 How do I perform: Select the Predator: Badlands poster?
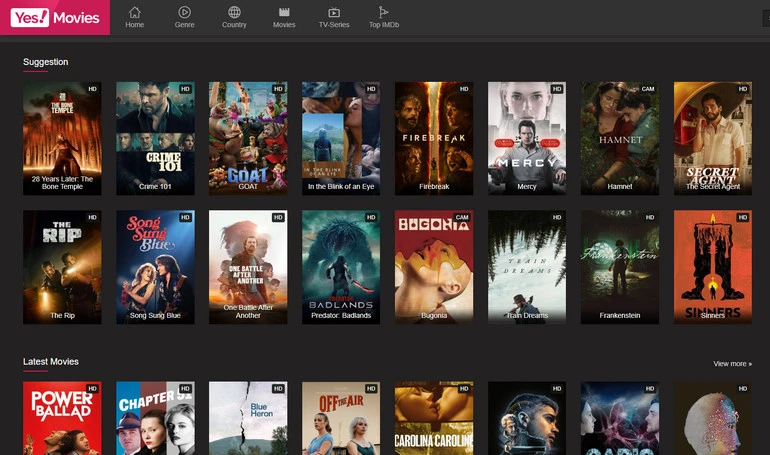341,267
